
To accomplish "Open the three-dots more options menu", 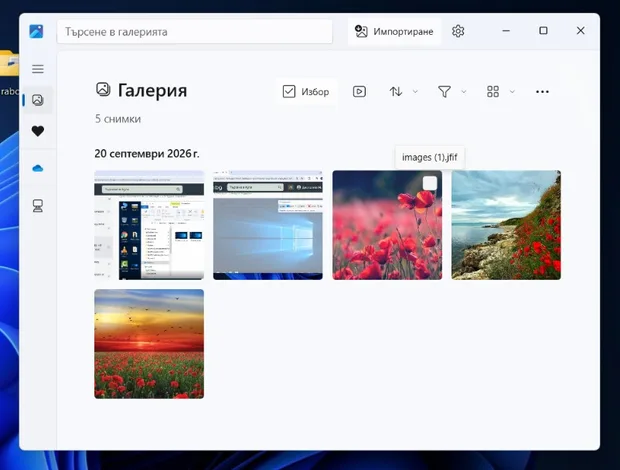I will (542, 91).
